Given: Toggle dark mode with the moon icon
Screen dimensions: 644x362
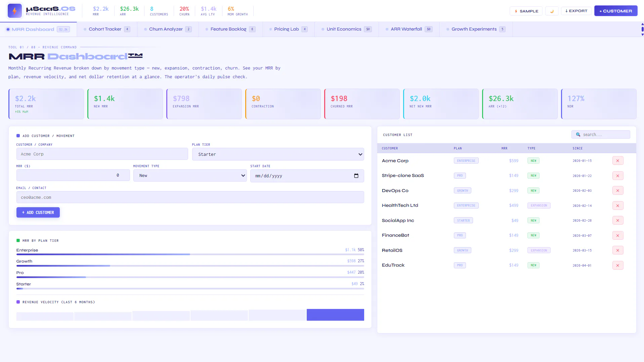Looking at the screenshot, I should pos(552,11).
